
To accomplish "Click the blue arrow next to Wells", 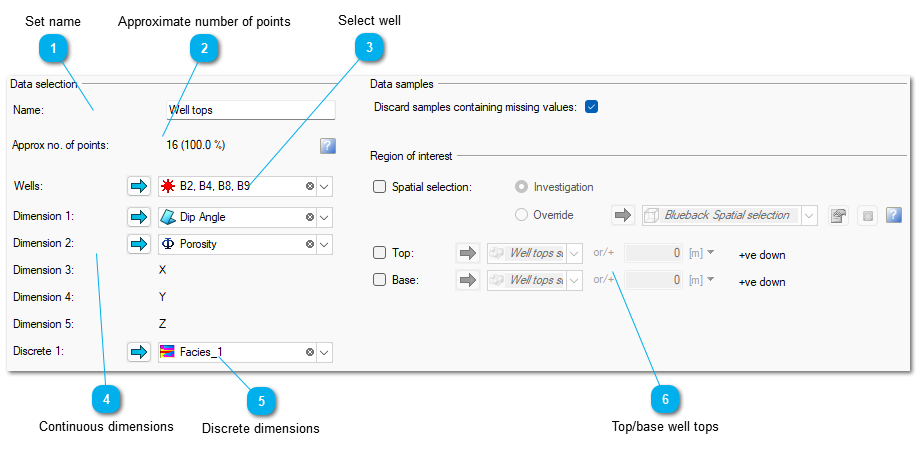I will (139, 186).
